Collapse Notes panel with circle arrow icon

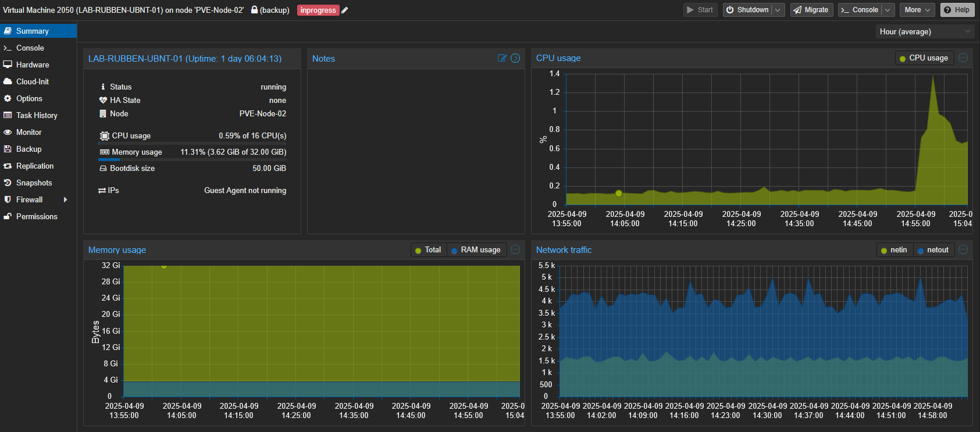(x=515, y=58)
